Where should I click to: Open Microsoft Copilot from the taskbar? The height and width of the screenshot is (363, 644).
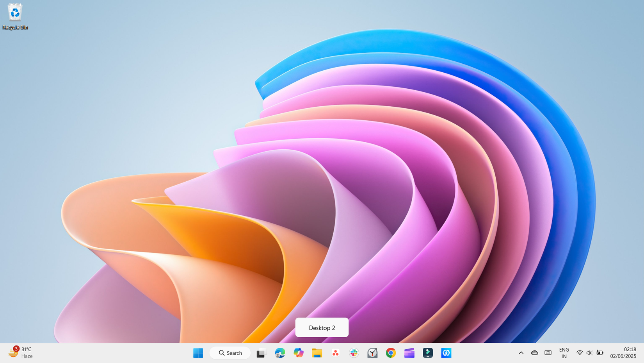[299, 353]
